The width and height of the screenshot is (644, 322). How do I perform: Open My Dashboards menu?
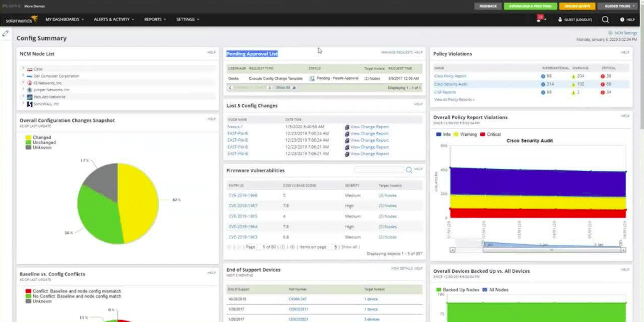click(x=64, y=19)
